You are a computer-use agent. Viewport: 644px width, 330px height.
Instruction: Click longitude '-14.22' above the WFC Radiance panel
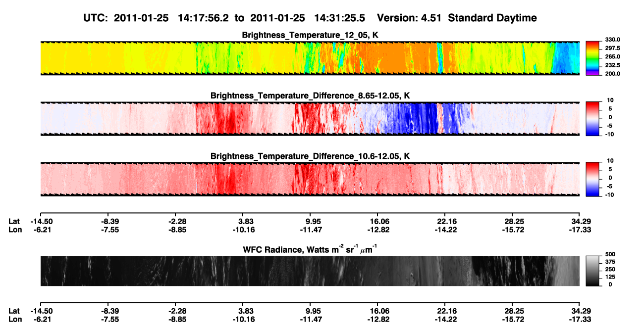[x=445, y=230]
